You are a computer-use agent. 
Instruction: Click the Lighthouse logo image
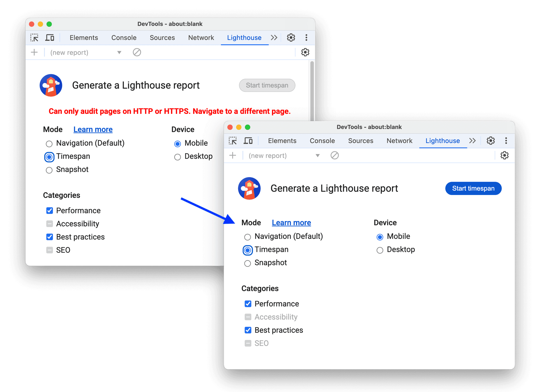pyautogui.click(x=249, y=188)
